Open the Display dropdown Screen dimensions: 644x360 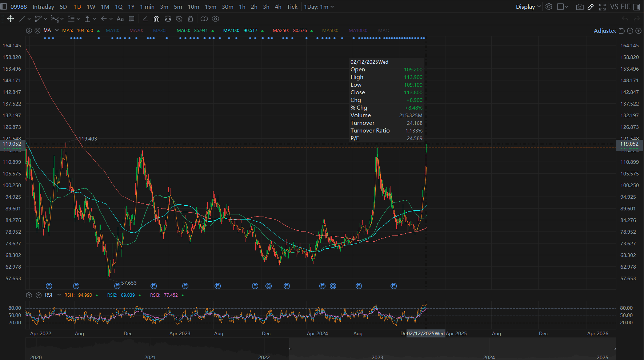(528, 7)
